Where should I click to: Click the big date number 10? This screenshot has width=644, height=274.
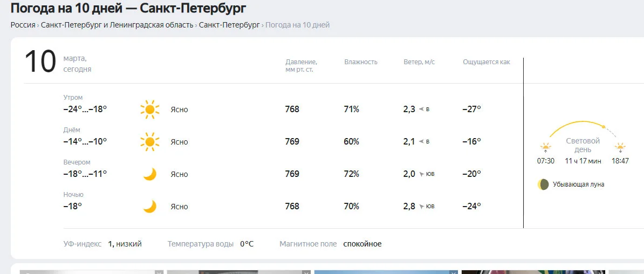point(40,61)
